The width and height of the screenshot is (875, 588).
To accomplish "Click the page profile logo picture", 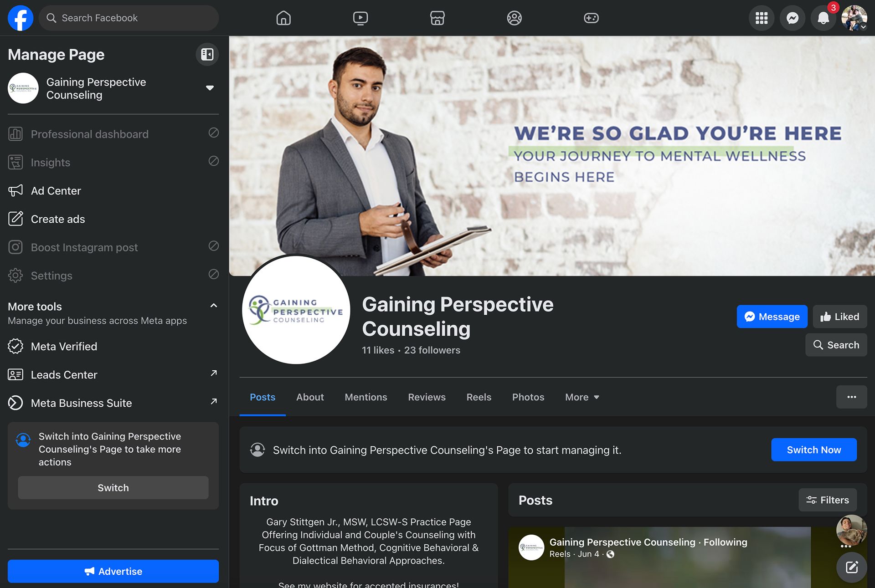I will (296, 310).
